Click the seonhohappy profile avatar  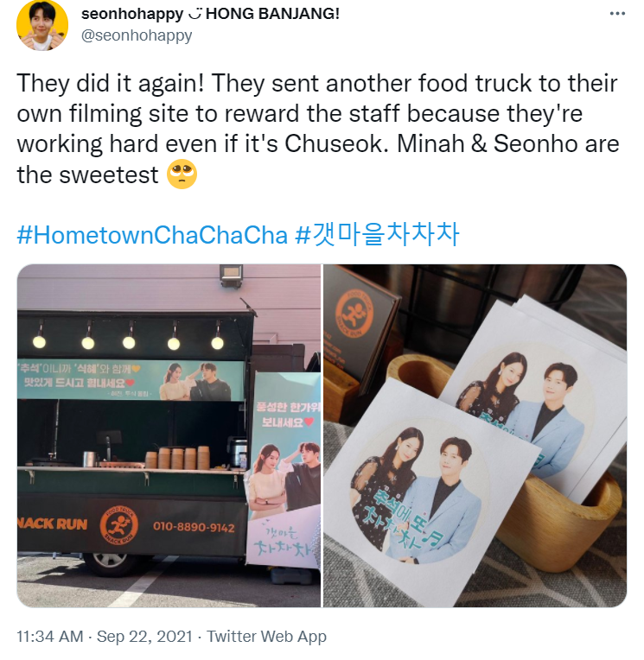click(42, 25)
